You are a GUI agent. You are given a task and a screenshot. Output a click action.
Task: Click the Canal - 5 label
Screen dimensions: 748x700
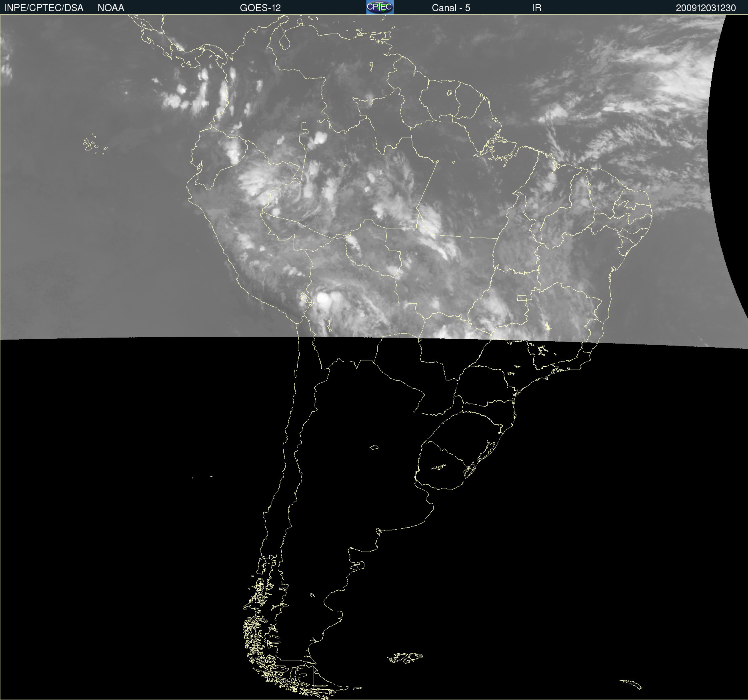[451, 8]
